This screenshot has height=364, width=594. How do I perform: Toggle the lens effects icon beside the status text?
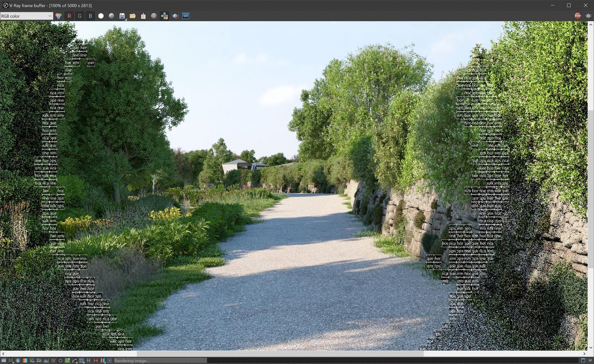tap(110, 361)
